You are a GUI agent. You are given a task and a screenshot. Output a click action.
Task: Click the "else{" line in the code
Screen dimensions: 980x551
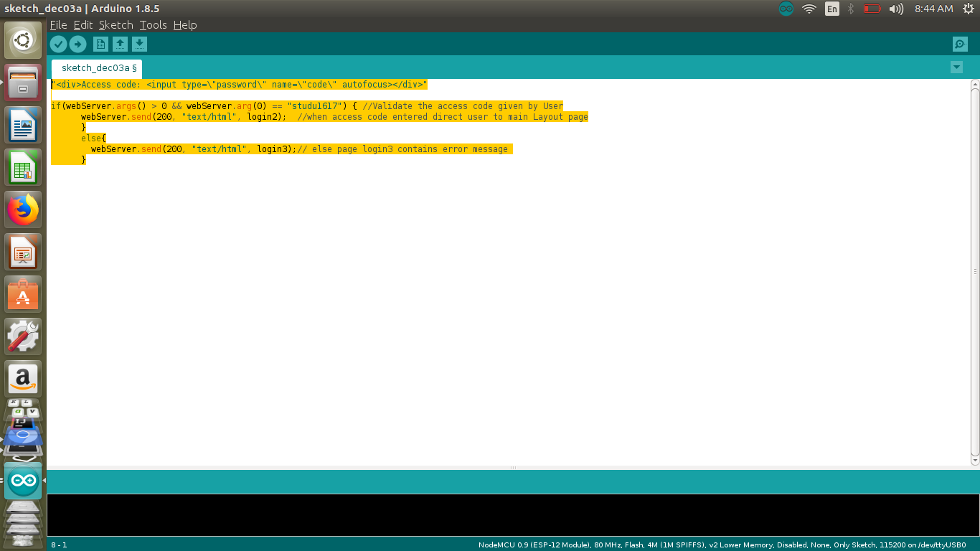click(93, 138)
